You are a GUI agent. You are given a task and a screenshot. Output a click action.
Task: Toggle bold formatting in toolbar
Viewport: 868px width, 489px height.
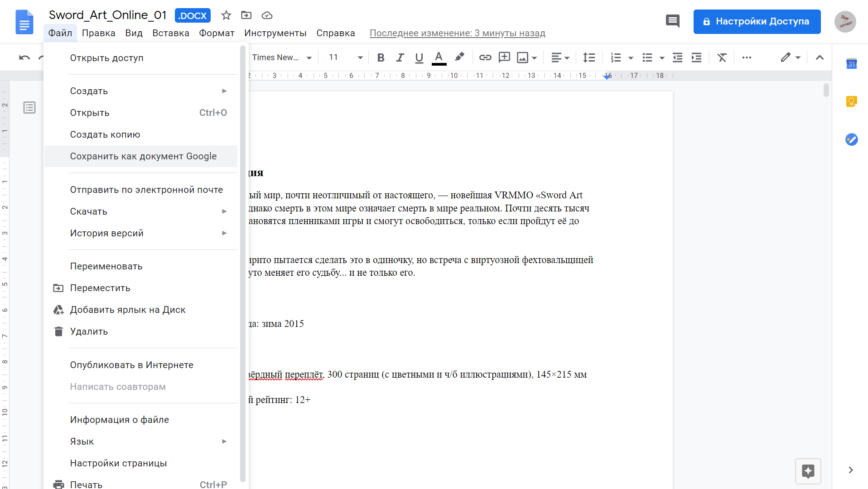pyautogui.click(x=381, y=58)
